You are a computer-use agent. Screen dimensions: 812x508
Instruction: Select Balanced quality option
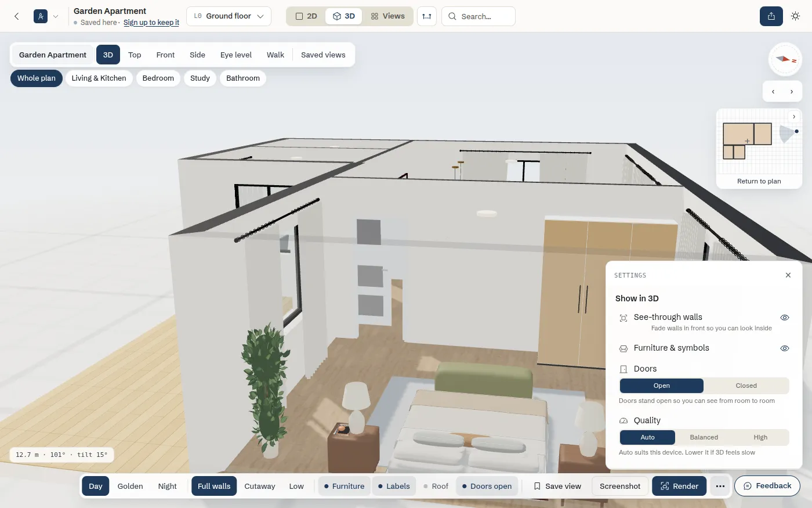click(704, 437)
